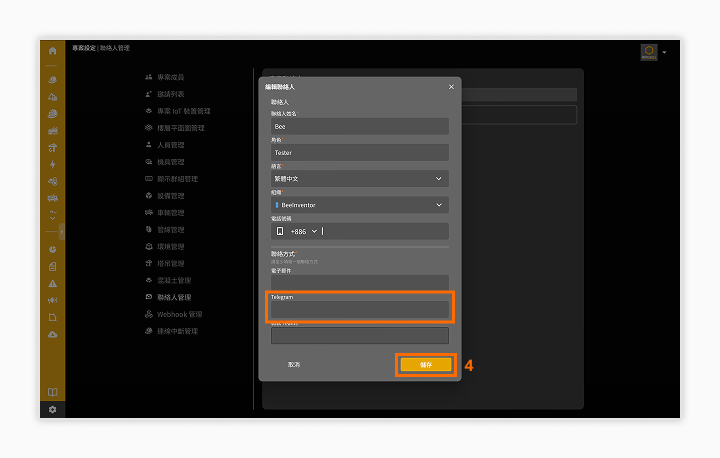Viewport: 720px width, 458px height.
Task: Open the hard hat worker icon in sidebar
Action: point(52,80)
